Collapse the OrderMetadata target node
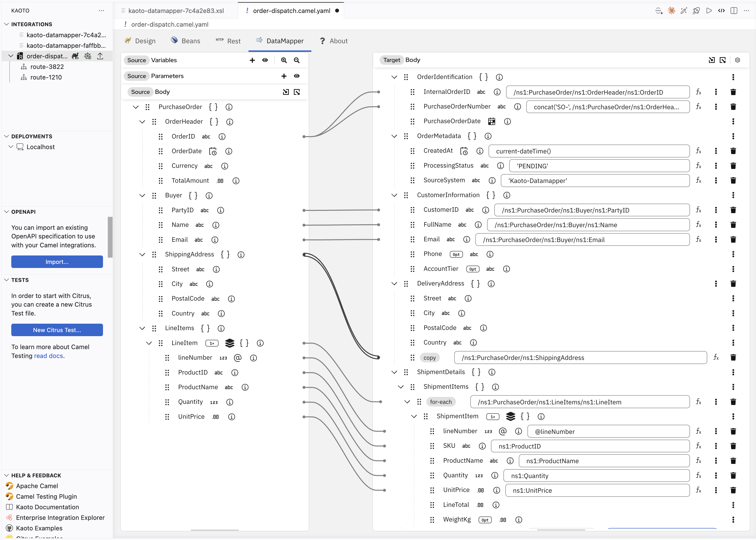Screen dimensions: 756x540 pos(394,136)
